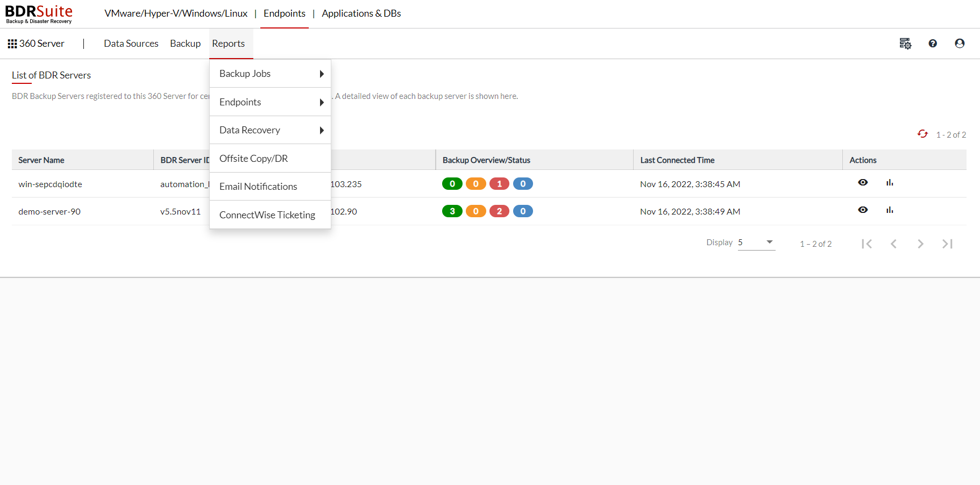Click the green badge 3 for demo-server-90
The width and height of the screenshot is (980, 485).
pyautogui.click(x=452, y=211)
